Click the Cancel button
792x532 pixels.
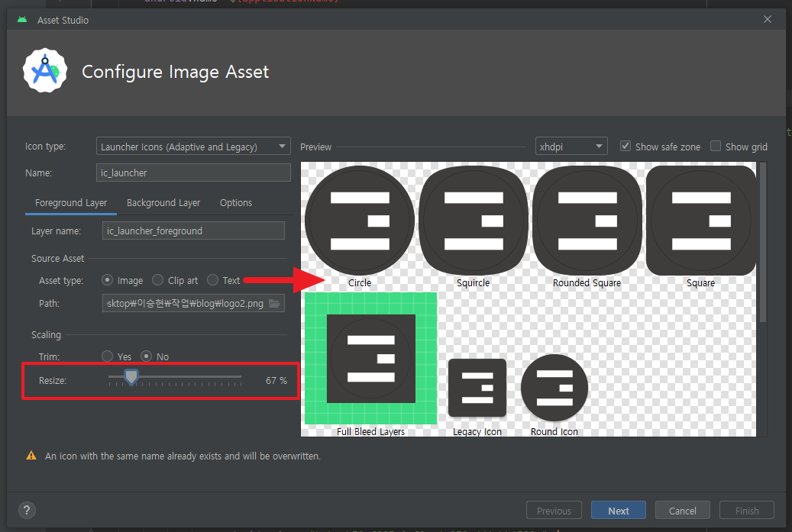(682, 511)
